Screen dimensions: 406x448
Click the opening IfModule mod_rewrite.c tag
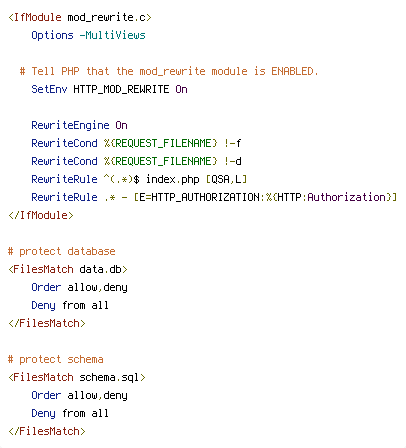[x=80, y=17]
